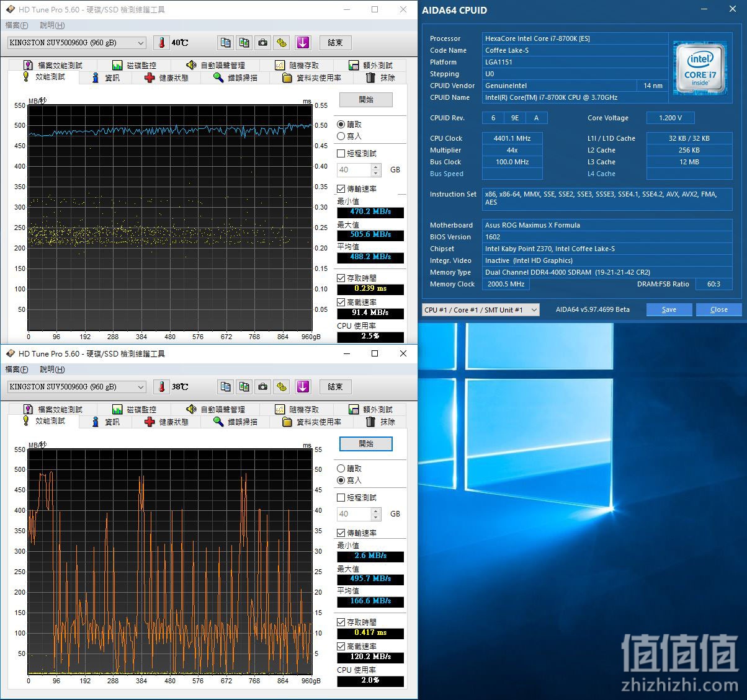
Task: Select 寫入 radio in upper HD Tune window
Action: [341, 136]
